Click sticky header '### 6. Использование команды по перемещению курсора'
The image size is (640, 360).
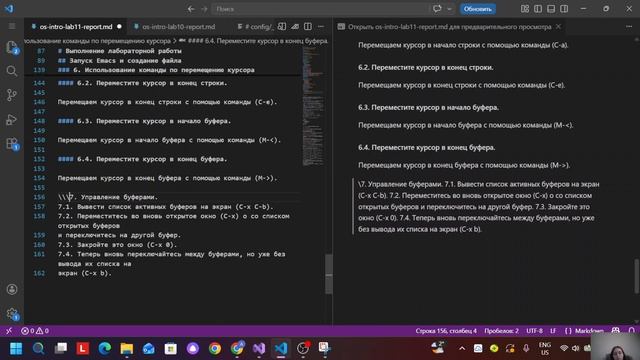point(156,70)
